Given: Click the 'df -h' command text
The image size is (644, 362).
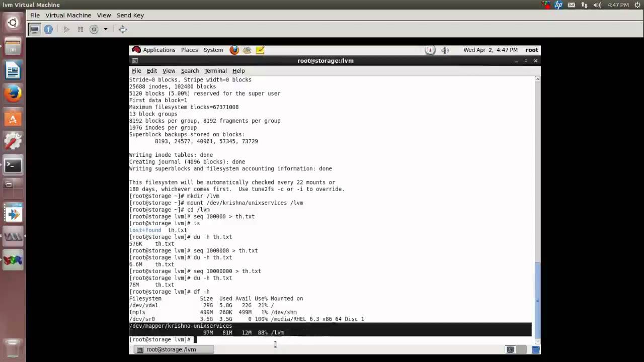Looking at the screenshot, I should pos(202,292).
